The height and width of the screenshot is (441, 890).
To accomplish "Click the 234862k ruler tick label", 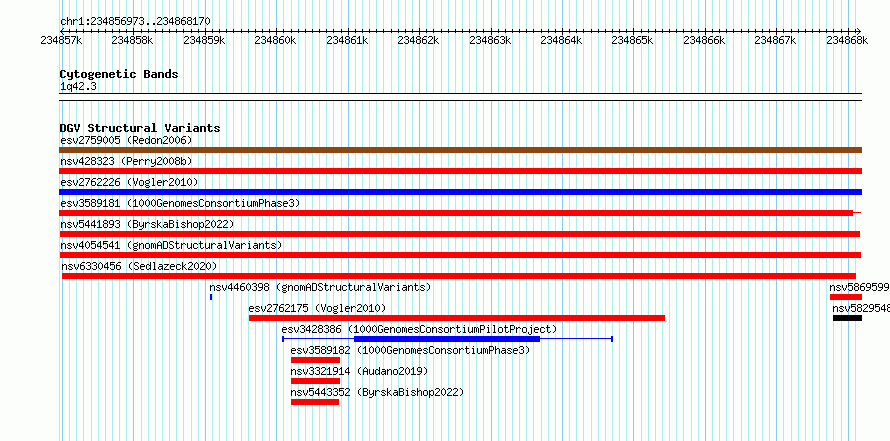I will click(418, 40).
